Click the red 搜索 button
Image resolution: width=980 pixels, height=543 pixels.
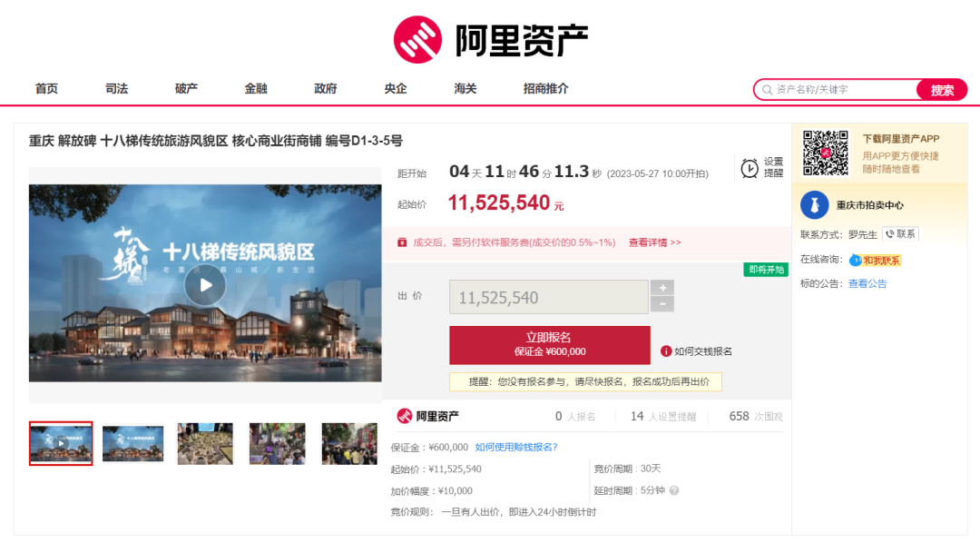tap(942, 90)
